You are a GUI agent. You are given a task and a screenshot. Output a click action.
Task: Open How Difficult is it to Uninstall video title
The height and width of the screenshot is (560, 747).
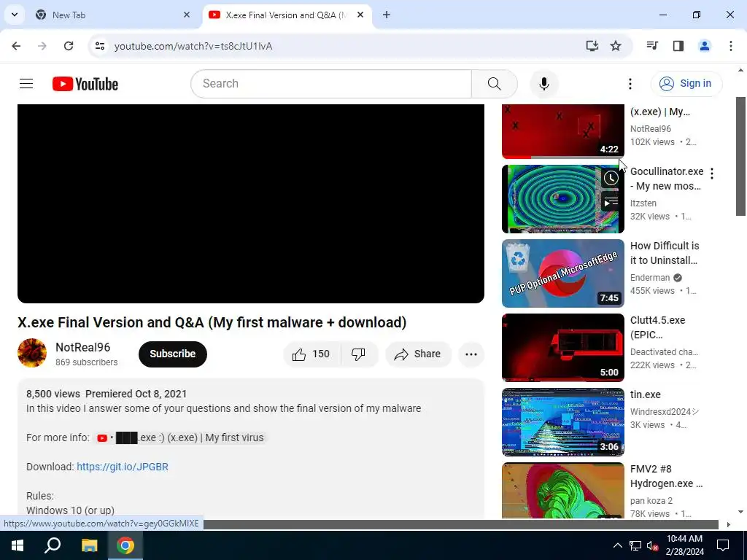click(665, 253)
